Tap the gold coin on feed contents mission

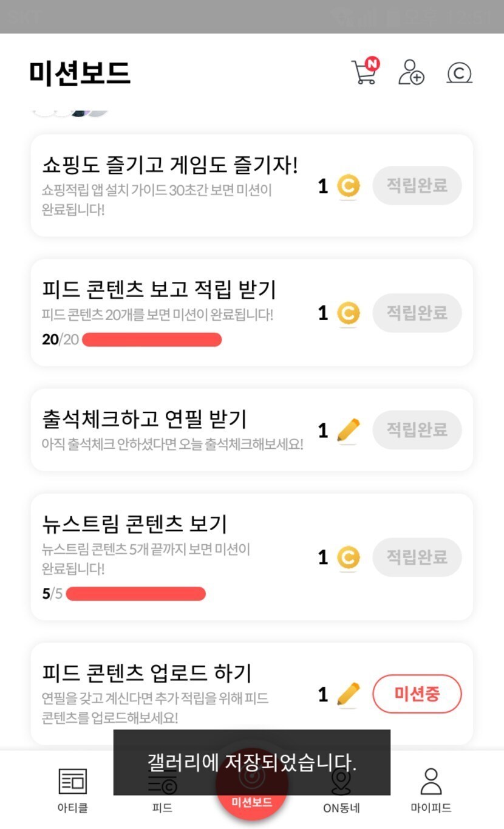click(348, 313)
